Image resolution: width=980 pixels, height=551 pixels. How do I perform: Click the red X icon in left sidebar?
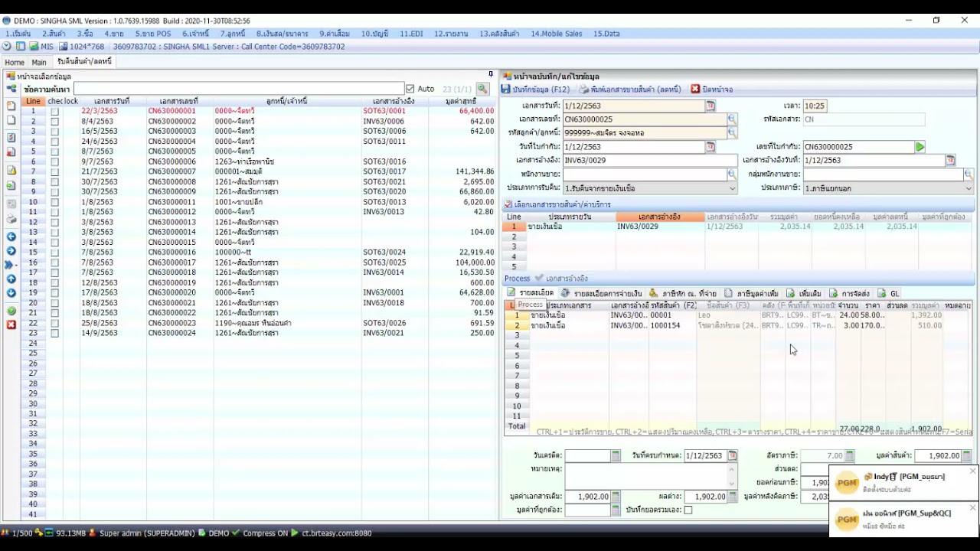tap(11, 325)
